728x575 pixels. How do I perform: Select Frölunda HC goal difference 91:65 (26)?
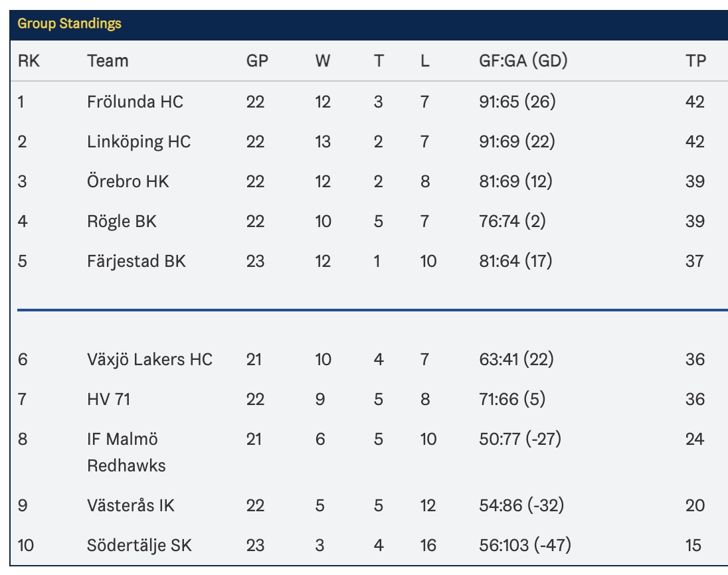[x=517, y=102]
